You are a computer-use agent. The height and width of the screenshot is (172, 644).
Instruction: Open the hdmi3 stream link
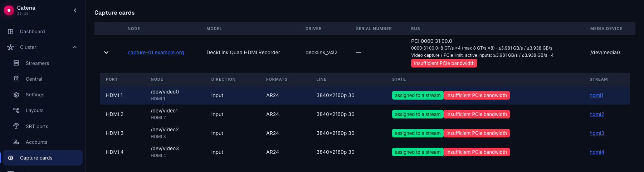(x=597, y=133)
